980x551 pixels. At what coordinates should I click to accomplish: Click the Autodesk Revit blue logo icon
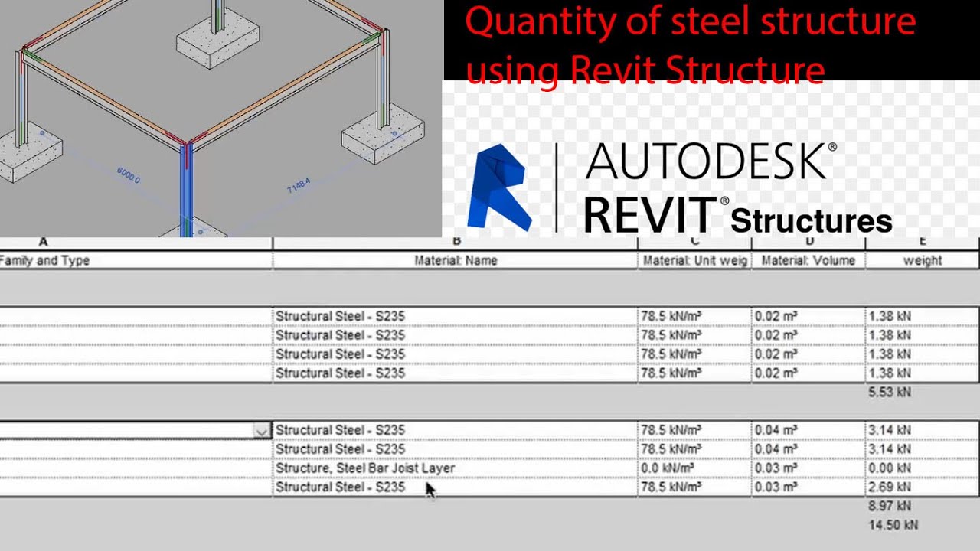click(x=500, y=188)
